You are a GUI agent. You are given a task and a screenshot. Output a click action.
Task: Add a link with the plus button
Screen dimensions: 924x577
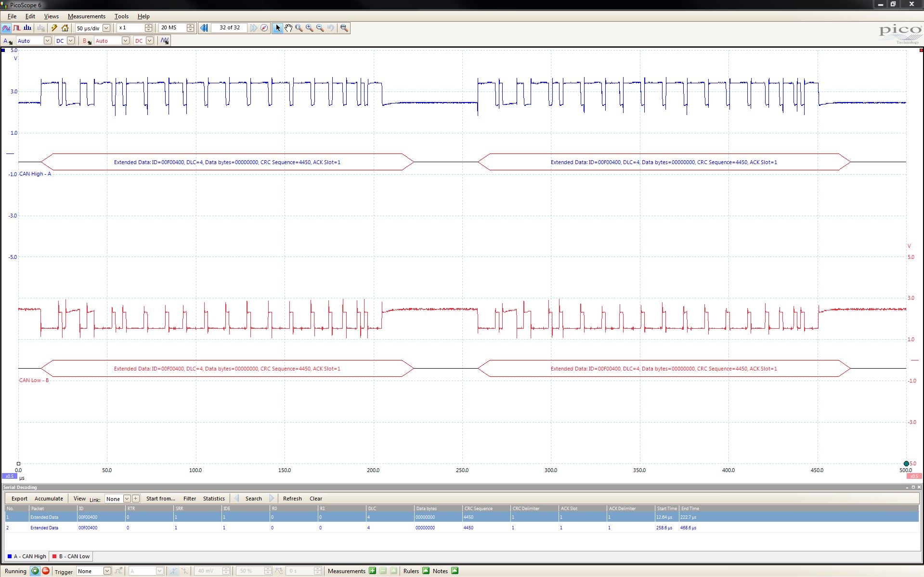136,499
